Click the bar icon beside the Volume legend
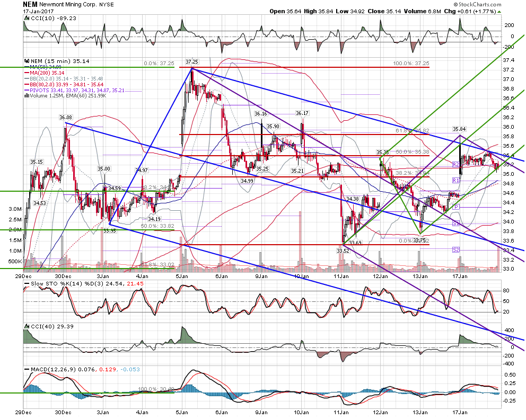526x420 pixels. (x=27, y=96)
